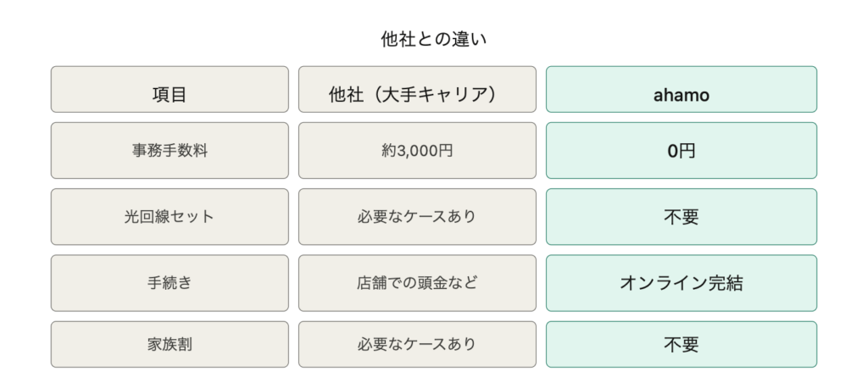868x383 pixels.
Task: Select other carriers' 事務手数料 amount
Action: point(416,151)
